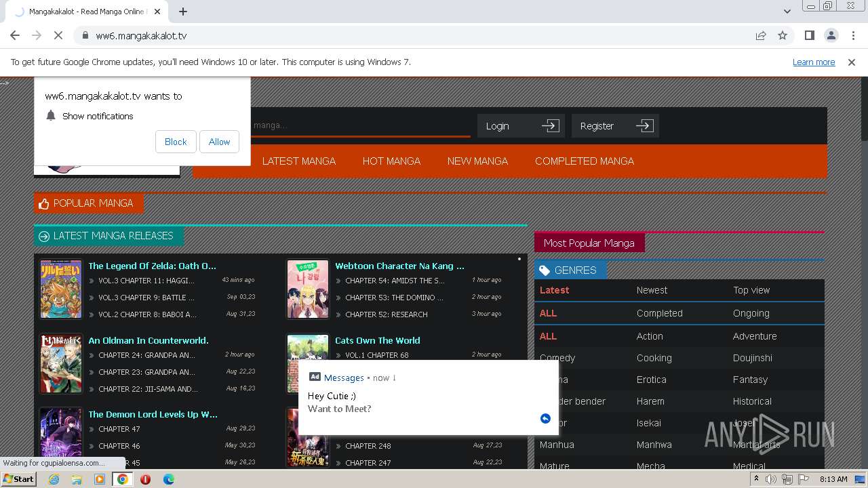The image size is (868, 488).
Task: Open Vol.3 Chapter 9: Battle chapter
Action: point(146,298)
